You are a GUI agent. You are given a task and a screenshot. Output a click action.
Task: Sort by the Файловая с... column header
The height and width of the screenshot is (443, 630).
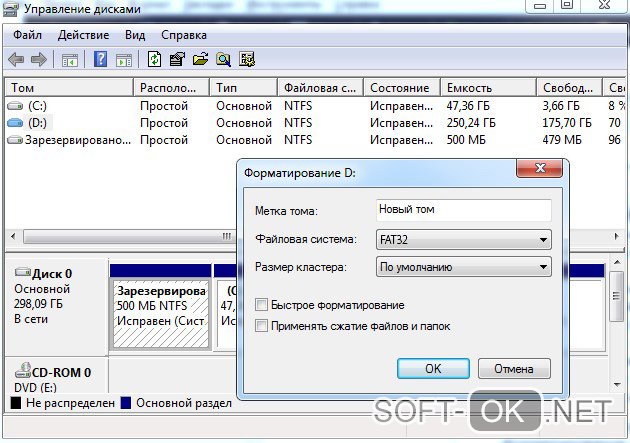[321, 88]
